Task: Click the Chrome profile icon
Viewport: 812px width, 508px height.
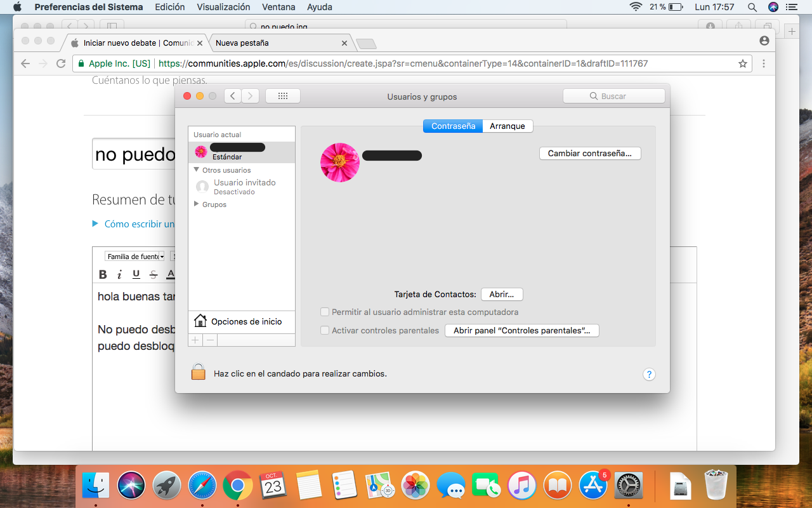Action: tap(764, 41)
